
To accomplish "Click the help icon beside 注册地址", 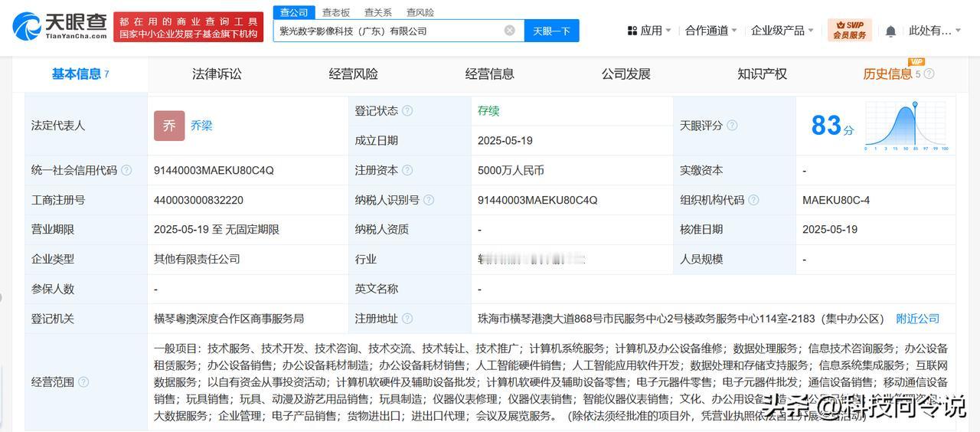I will [x=407, y=319].
